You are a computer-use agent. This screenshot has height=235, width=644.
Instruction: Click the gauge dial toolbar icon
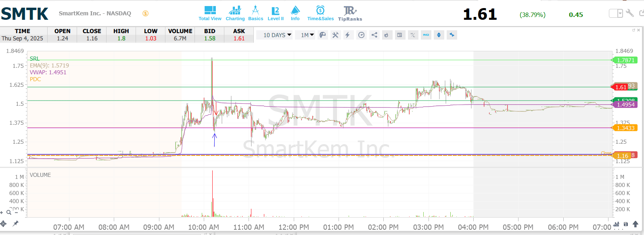362,35
